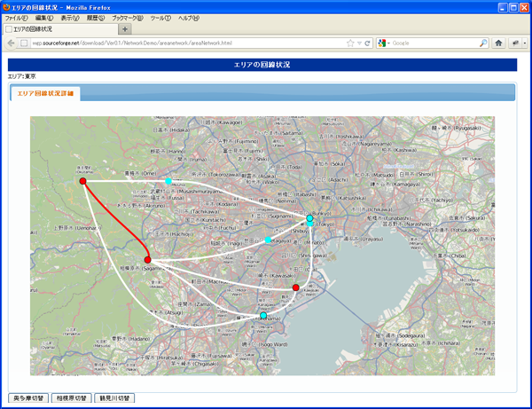Open the new tab plus button
Screen dimensions: 532x409
(125, 29)
